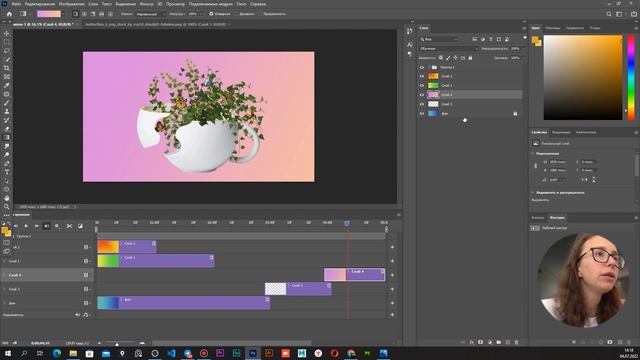Filter layers by pixel layer icon

(474, 39)
